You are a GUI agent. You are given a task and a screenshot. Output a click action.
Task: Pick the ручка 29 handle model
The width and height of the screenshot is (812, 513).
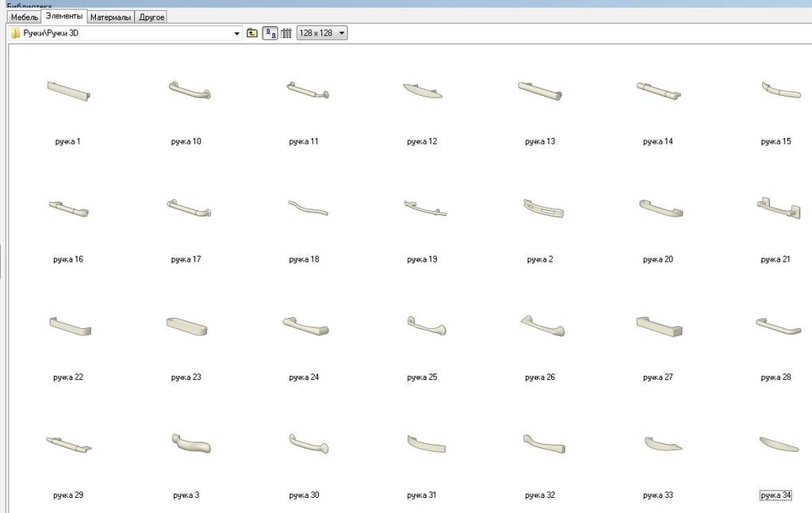point(69,445)
